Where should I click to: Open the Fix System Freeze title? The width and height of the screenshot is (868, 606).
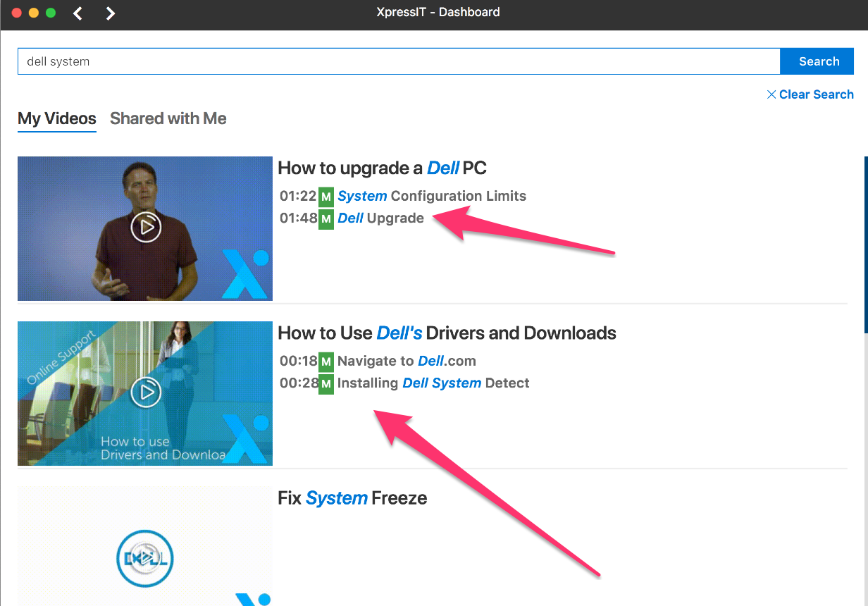click(352, 498)
